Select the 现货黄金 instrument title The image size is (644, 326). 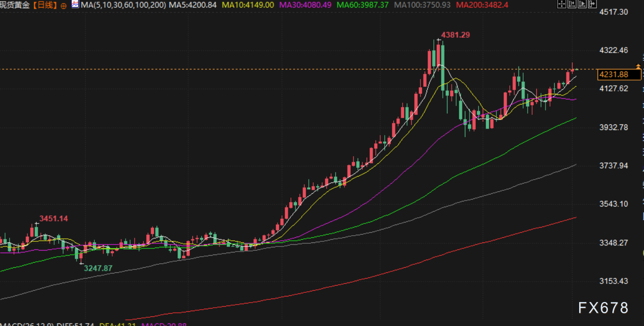coord(15,5)
